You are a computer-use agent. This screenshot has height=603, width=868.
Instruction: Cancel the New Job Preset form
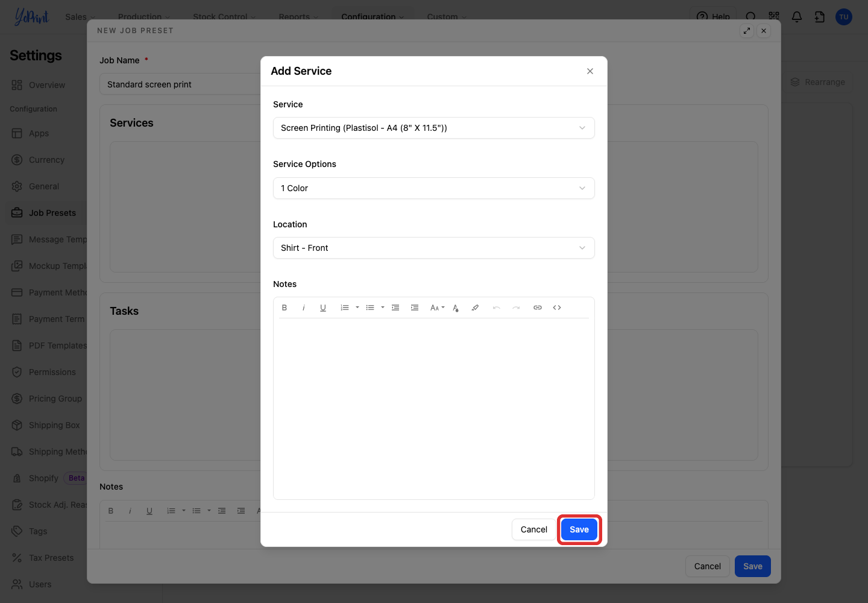pyautogui.click(x=708, y=566)
